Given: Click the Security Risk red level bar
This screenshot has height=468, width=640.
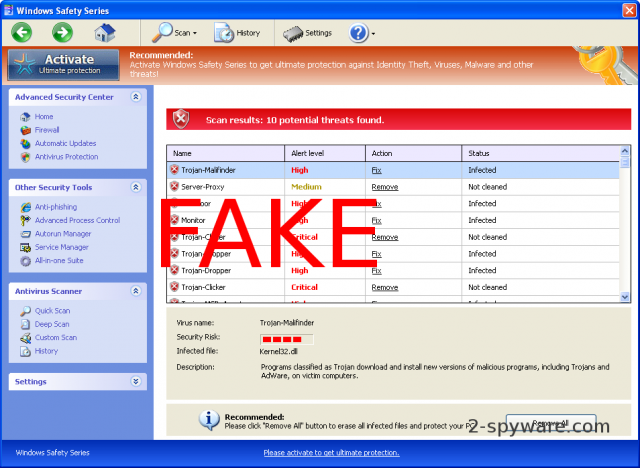Looking at the screenshot, I should point(287,339).
